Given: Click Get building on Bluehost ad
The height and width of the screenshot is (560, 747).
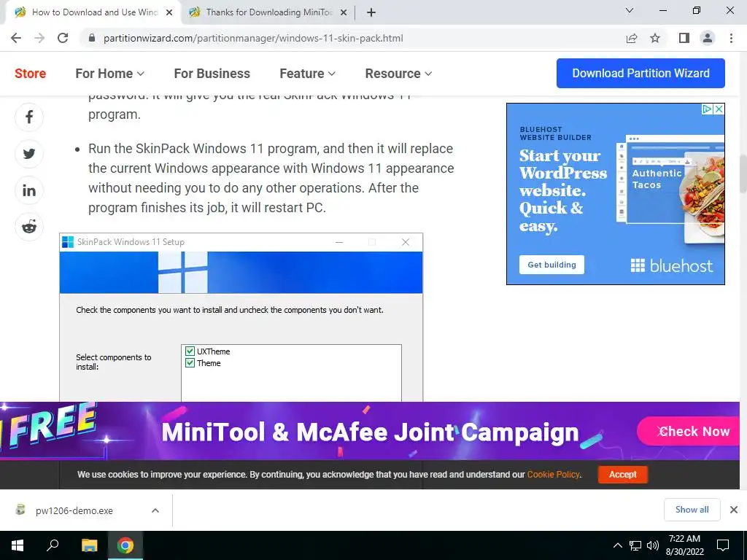Looking at the screenshot, I should point(551,265).
